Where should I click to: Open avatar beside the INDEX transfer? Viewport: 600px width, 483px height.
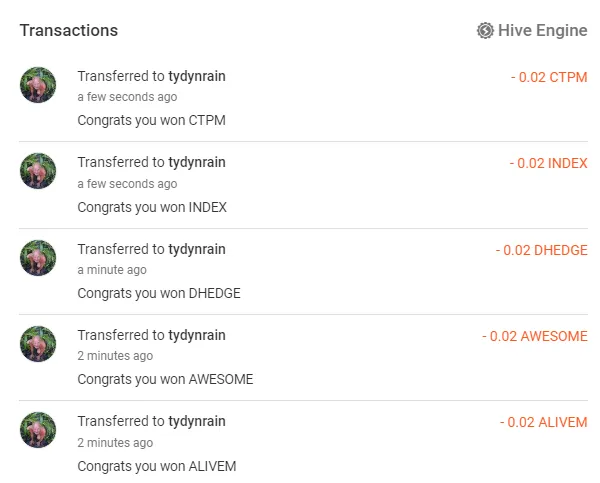click(38, 171)
